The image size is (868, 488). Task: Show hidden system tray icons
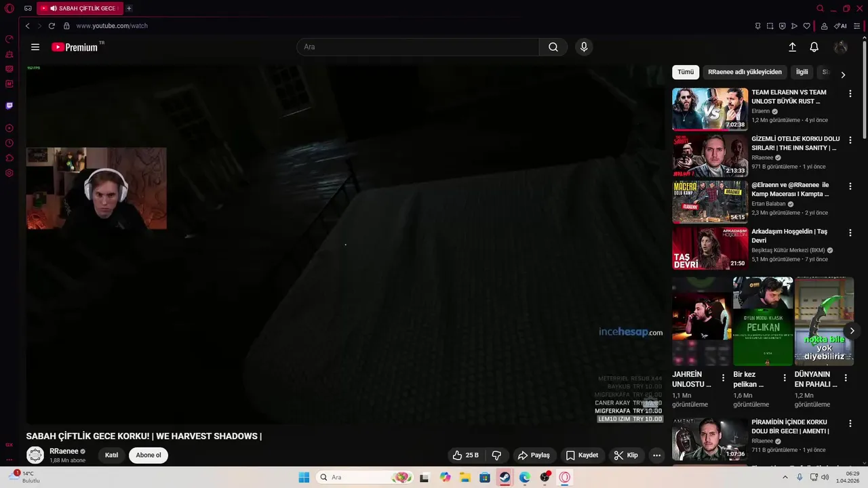(785, 477)
